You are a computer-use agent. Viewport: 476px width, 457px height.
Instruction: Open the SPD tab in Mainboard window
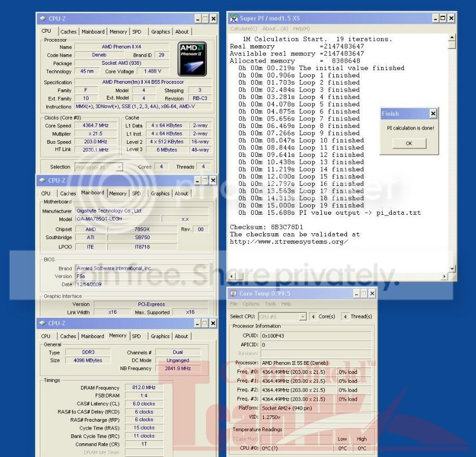pos(136,193)
